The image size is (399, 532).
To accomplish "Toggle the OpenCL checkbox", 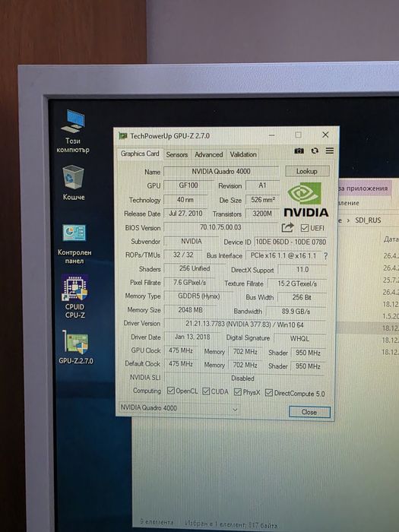I will point(171,391).
